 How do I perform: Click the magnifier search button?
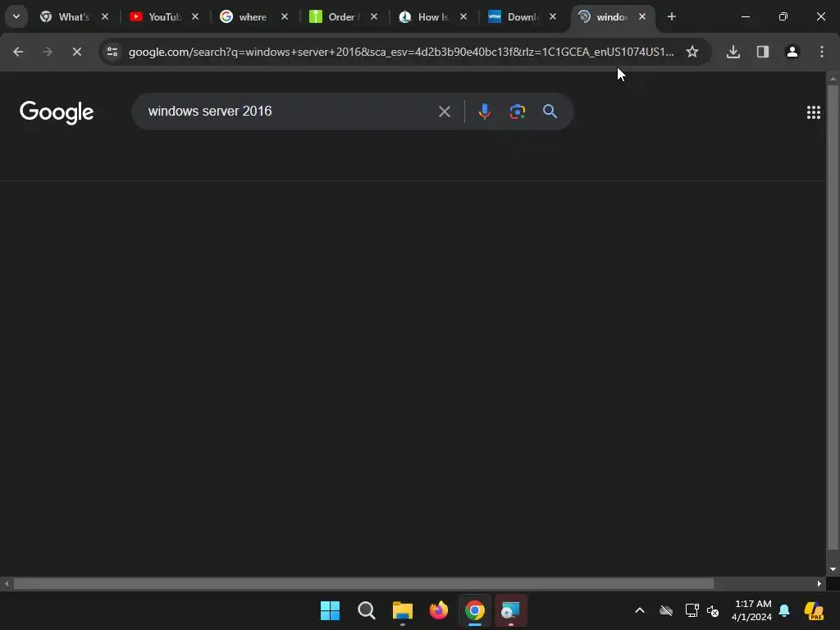550,112
